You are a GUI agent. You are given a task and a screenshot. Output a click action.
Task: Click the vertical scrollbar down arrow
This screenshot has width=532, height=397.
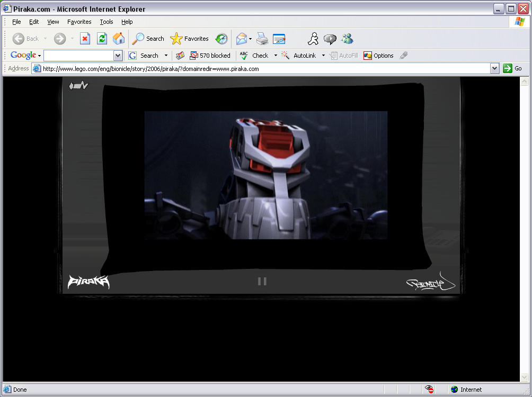[525, 377]
